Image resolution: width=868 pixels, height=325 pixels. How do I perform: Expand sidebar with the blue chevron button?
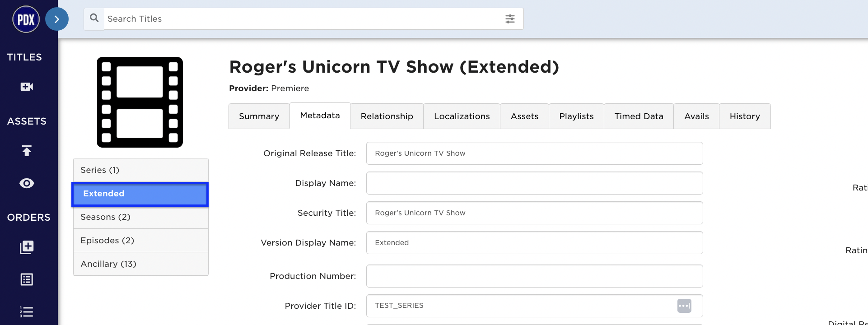[57, 19]
